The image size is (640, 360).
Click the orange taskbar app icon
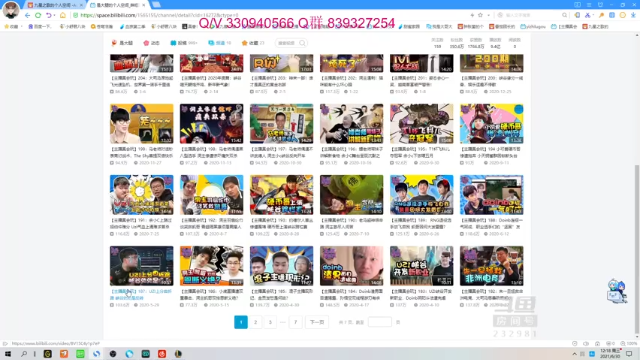(x=64, y=353)
